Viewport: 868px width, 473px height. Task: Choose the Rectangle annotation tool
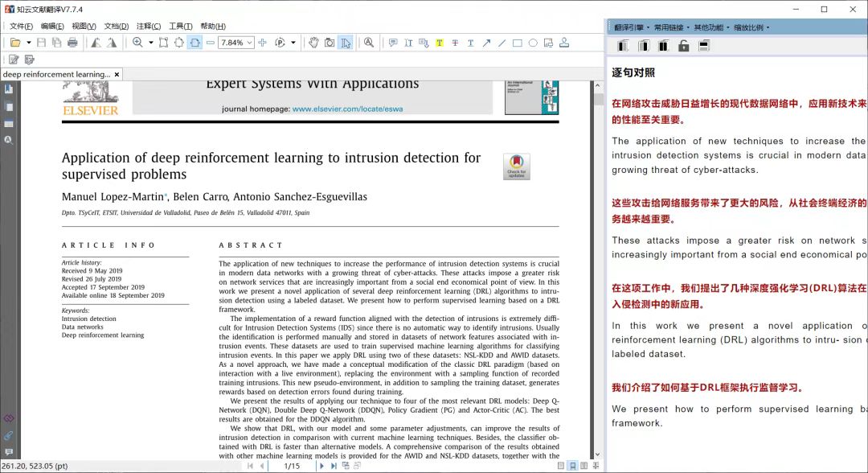point(517,43)
